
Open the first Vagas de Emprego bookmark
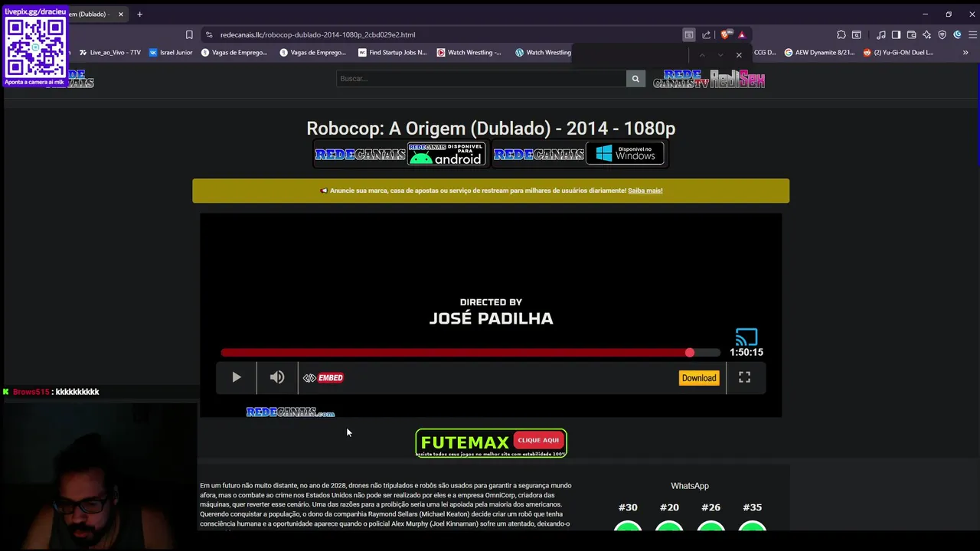(x=234, y=53)
